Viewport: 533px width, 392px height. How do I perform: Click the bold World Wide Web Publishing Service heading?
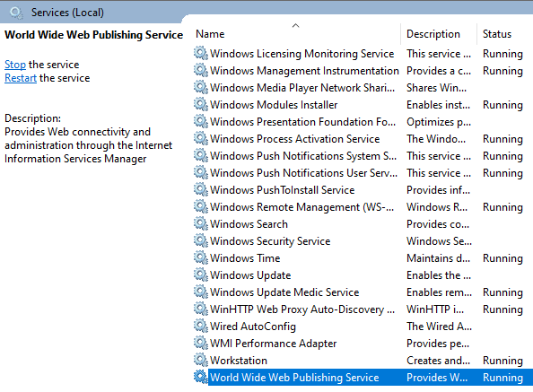tap(94, 35)
